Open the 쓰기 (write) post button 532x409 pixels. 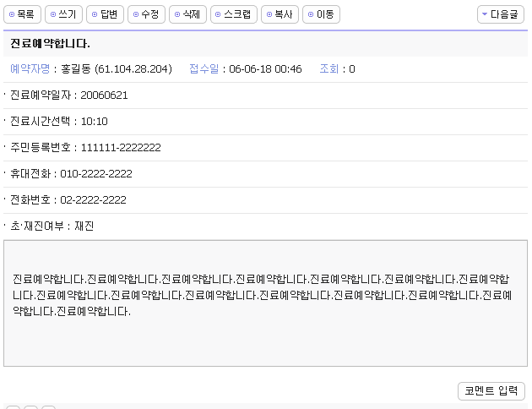tap(64, 14)
